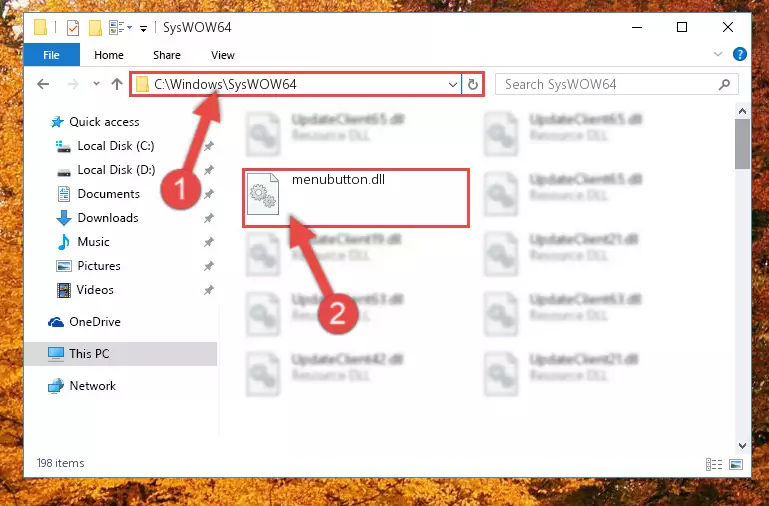Viewport: 769px width, 506px height.
Task: Open the Customize Quick Access Toolbar dropdown
Action: (x=143, y=28)
